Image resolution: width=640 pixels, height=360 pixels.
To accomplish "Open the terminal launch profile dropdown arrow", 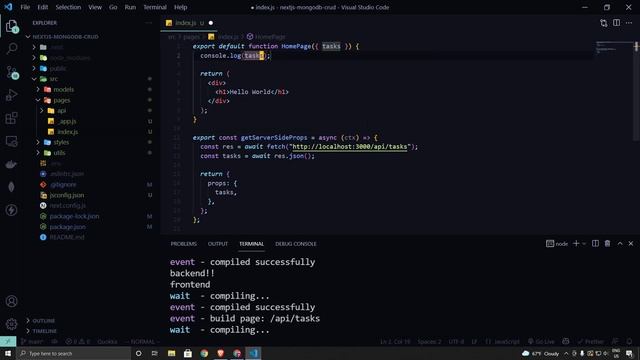I will tap(584, 244).
